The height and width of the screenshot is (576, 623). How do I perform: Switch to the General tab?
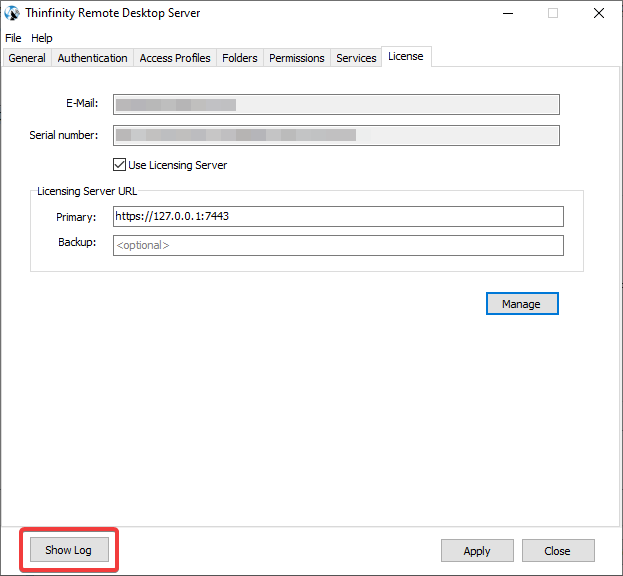click(x=27, y=58)
